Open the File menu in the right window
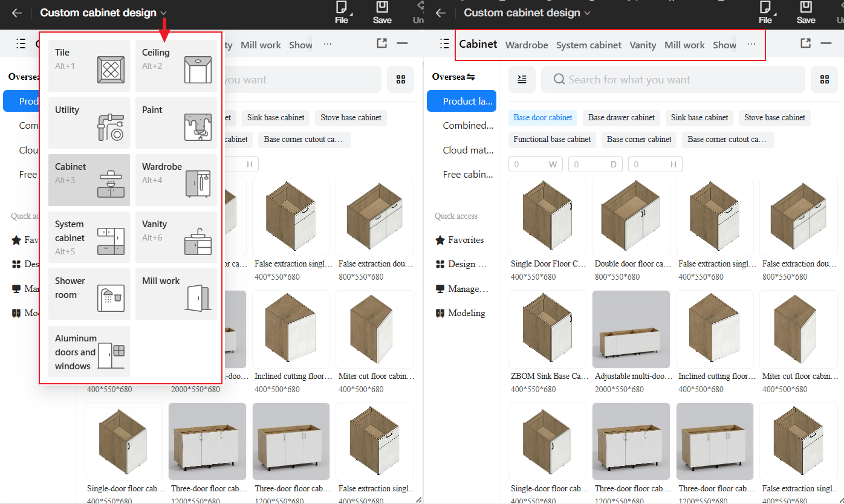The height and width of the screenshot is (504, 844). click(x=765, y=12)
